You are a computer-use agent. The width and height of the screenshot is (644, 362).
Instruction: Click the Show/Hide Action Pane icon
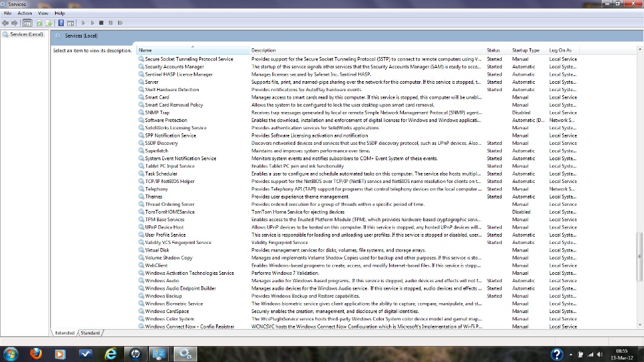point(70,23)
